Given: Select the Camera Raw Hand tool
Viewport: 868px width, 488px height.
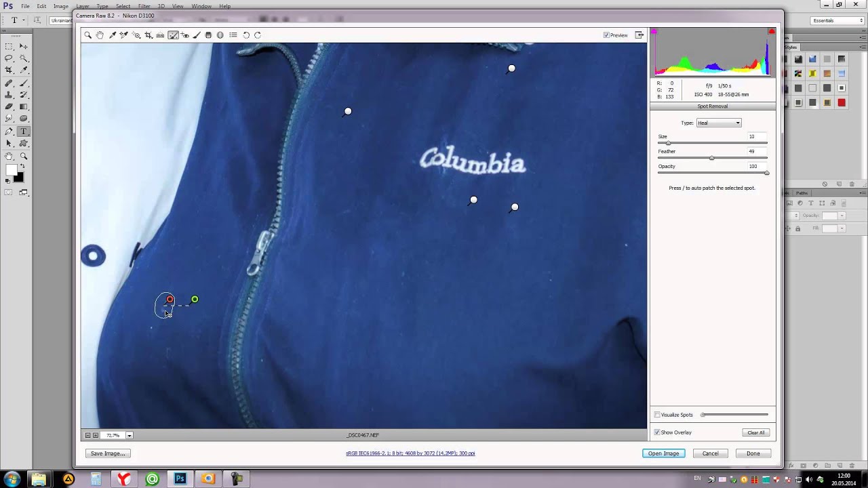Looking at the screenshot, I should coord(100,35).
